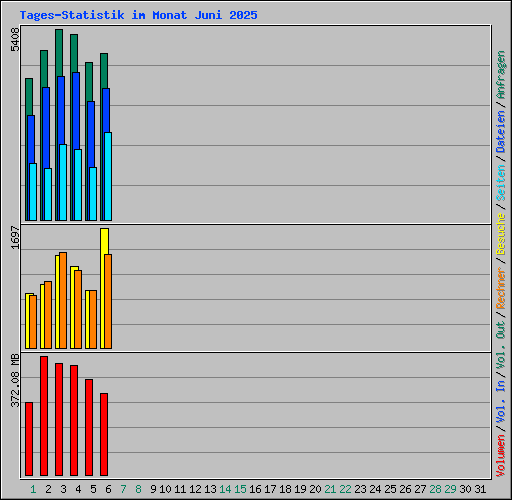Select the weekend day 7 axis label
Image resolution: width=512 pixels, height=500 pixels.
123,489
